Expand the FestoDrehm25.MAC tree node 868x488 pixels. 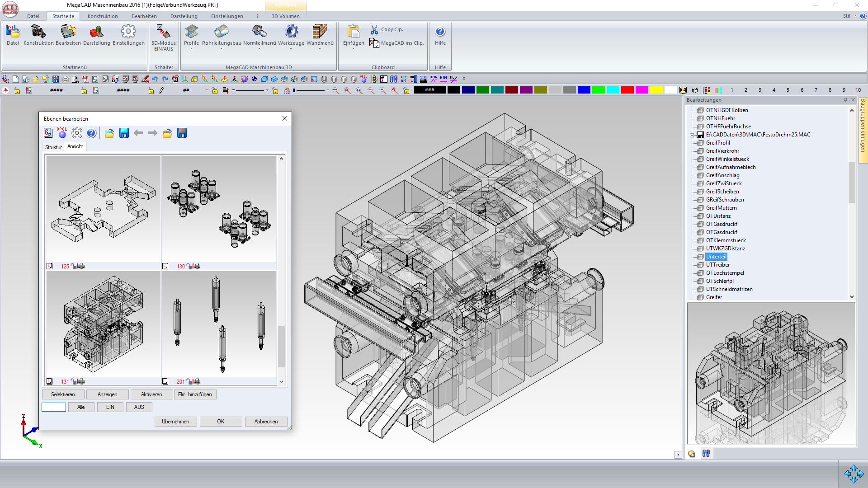click(x=692, y=135)
